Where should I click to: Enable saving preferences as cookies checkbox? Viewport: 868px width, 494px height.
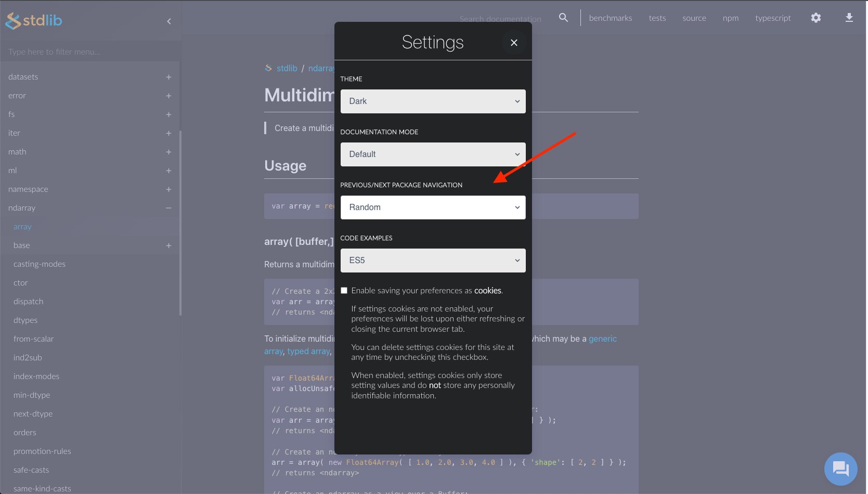[x=344, y=291]
